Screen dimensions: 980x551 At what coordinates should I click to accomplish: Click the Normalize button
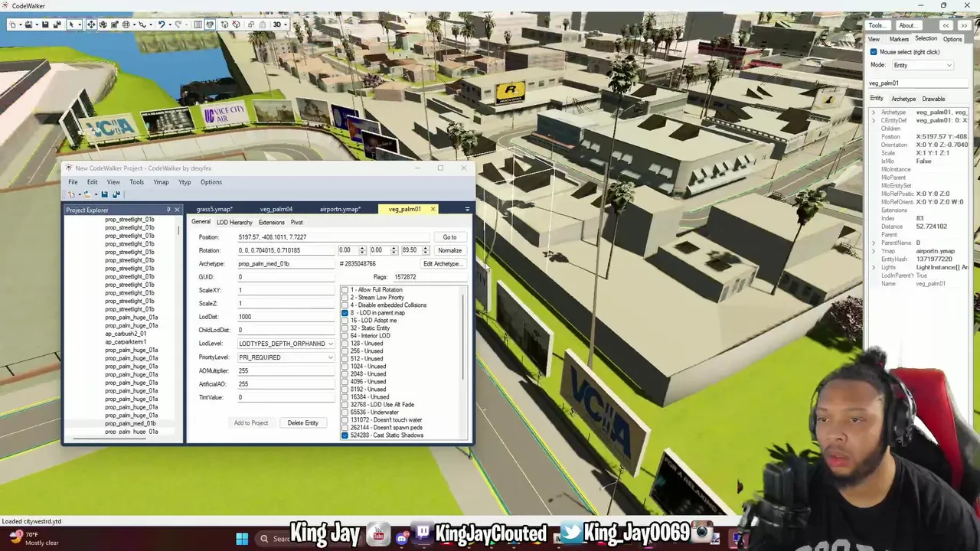point(449,250)
